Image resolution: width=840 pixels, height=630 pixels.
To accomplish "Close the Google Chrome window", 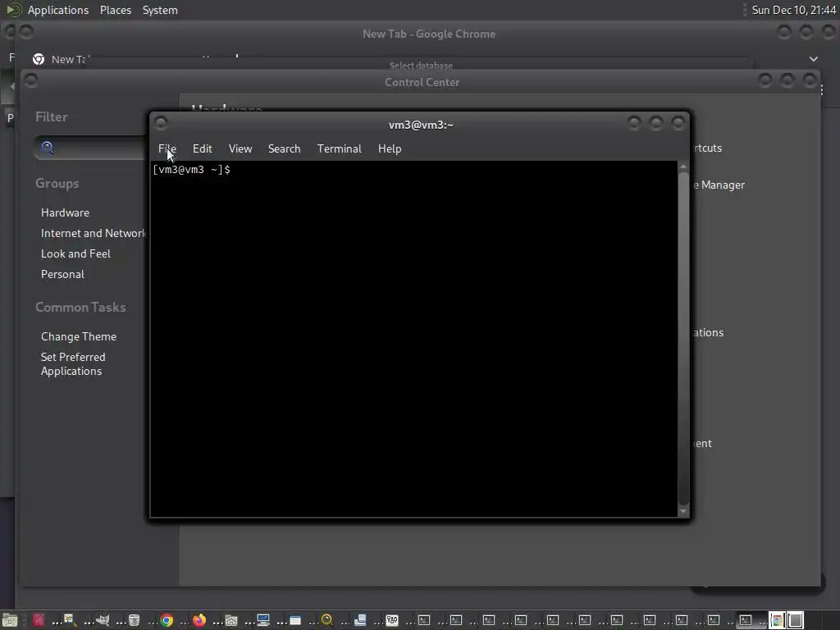I will pyautogui.click(x=829, y=33).
